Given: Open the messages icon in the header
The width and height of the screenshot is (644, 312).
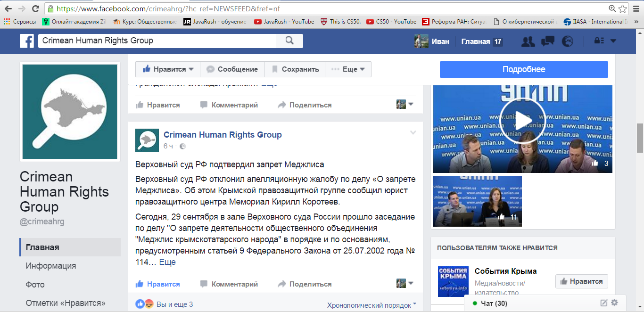Looking at the screenshot, I should [x=548, y=41].
